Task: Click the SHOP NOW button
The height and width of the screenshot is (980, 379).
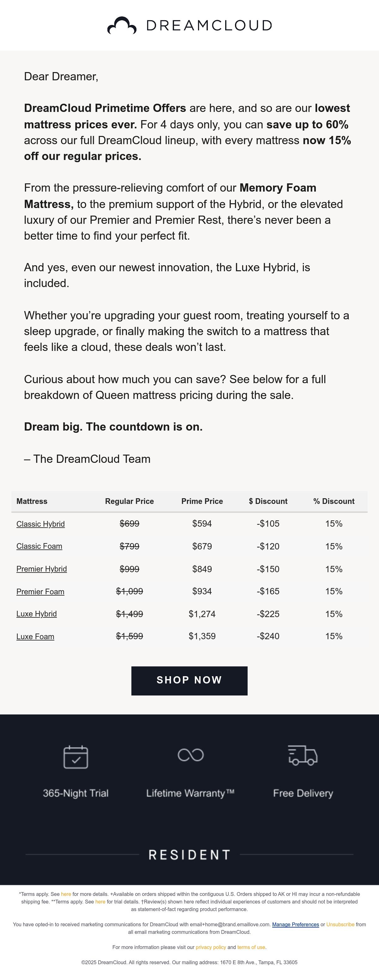Action: click(x=189, y=681)
